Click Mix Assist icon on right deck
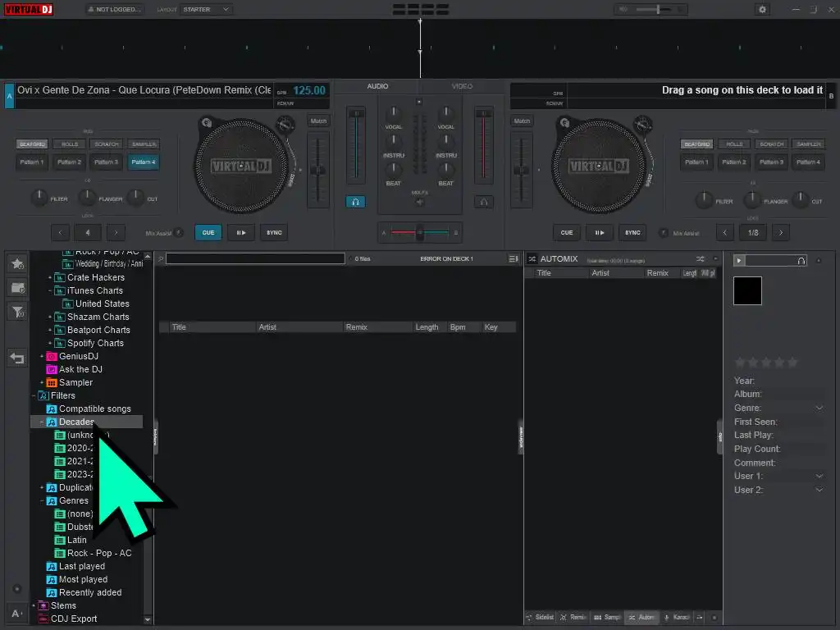Viewport: 840px width, 630px height. [663, 232]
